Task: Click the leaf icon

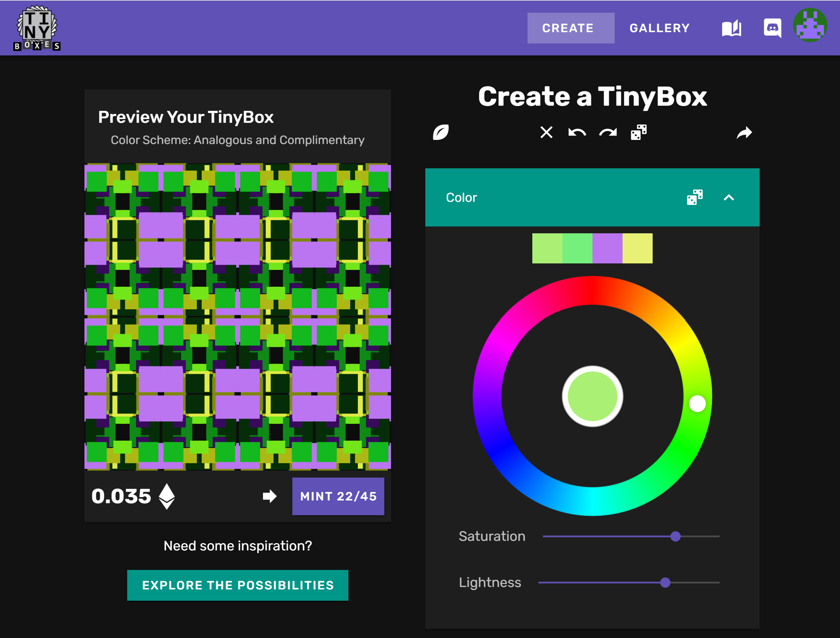Action: [441, 132]
